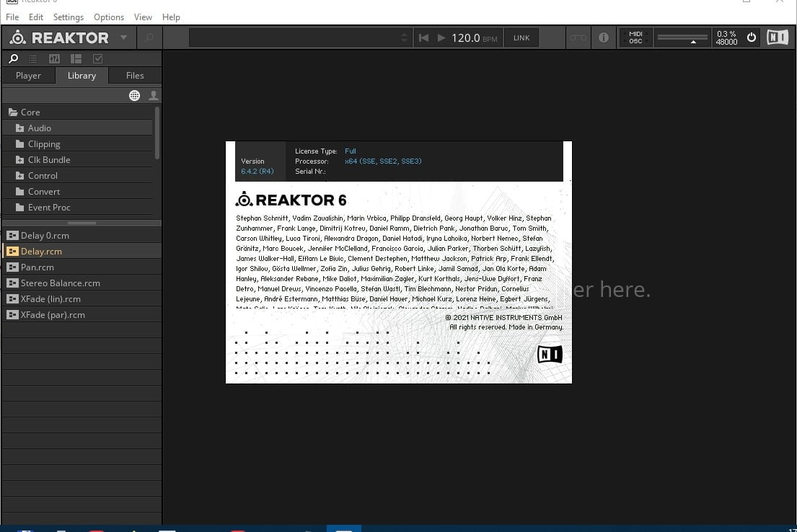Click the rewind to start button
Screen dimensions: 797x532
coord(423,37)
